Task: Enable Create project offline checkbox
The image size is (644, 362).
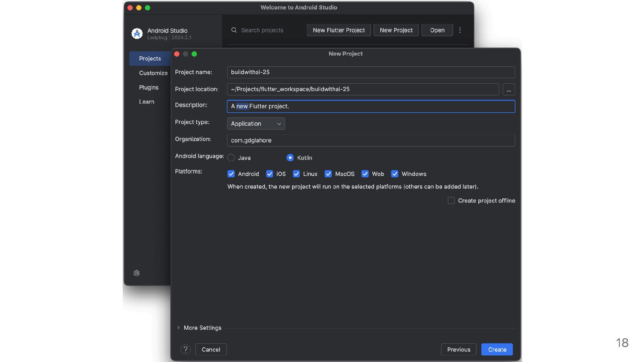Action: [451, 200]
